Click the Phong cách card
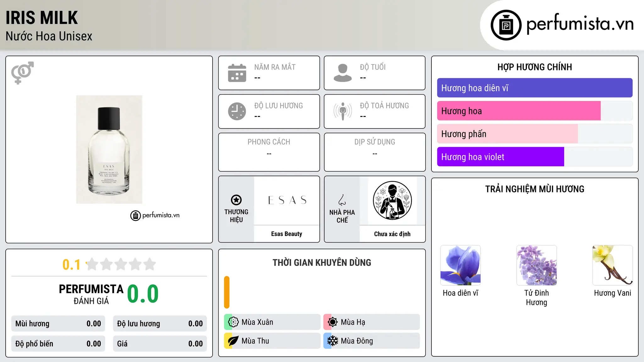Viewport: 644px width, 362px height. coord(269,152)
